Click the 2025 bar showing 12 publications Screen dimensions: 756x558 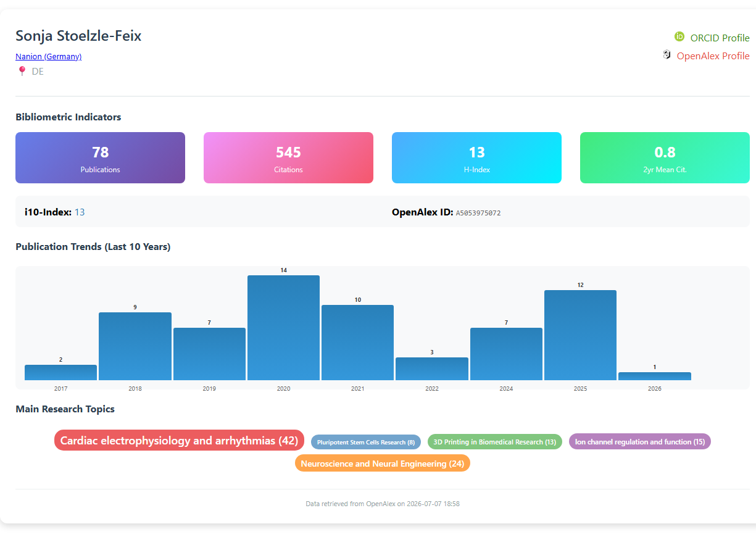coord(580,335)
